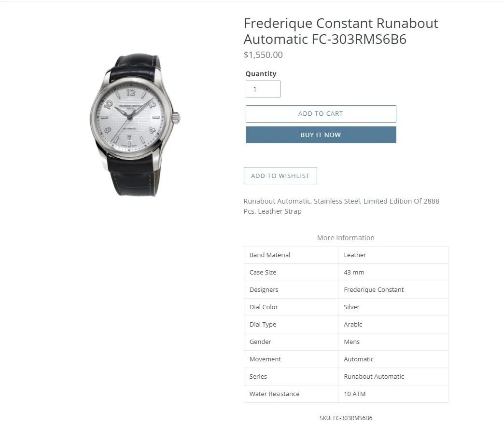The width and height of the screenshot is (504, 425).
Task: Click the Arabic dial type value
Action: click(353, 325)
